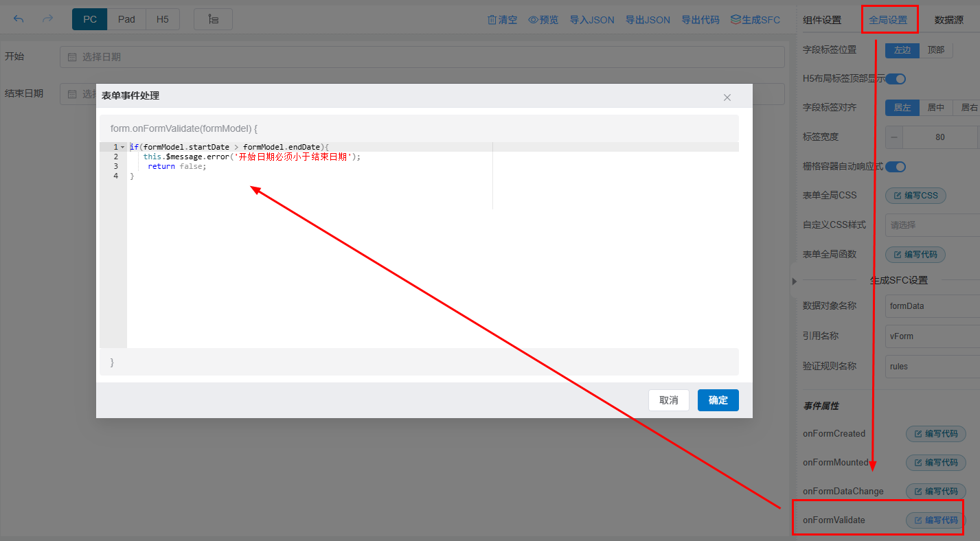
Task: Click the 事件属性 section heading
Action: 821,406
